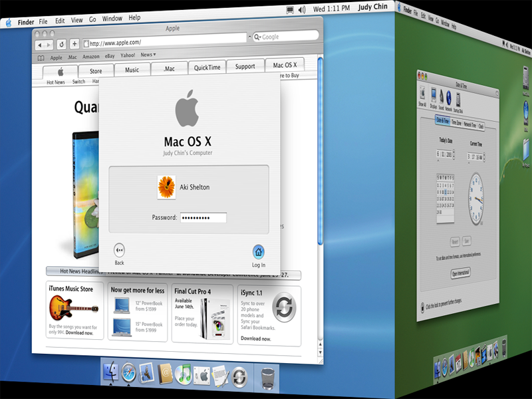
Task: Click the Yahoo! bookmark link
Action: pyautogui.click(x=128, y=55)
